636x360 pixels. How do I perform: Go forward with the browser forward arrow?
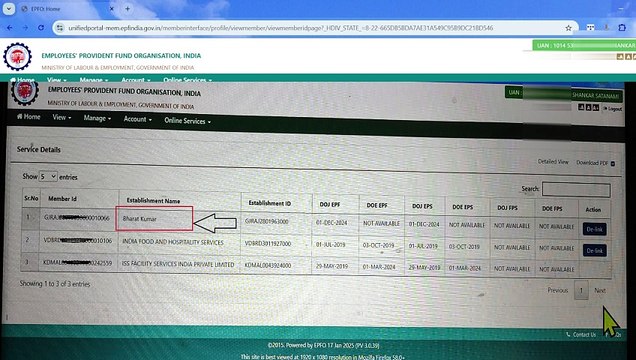pyautogui.click(x=25, y=28)
